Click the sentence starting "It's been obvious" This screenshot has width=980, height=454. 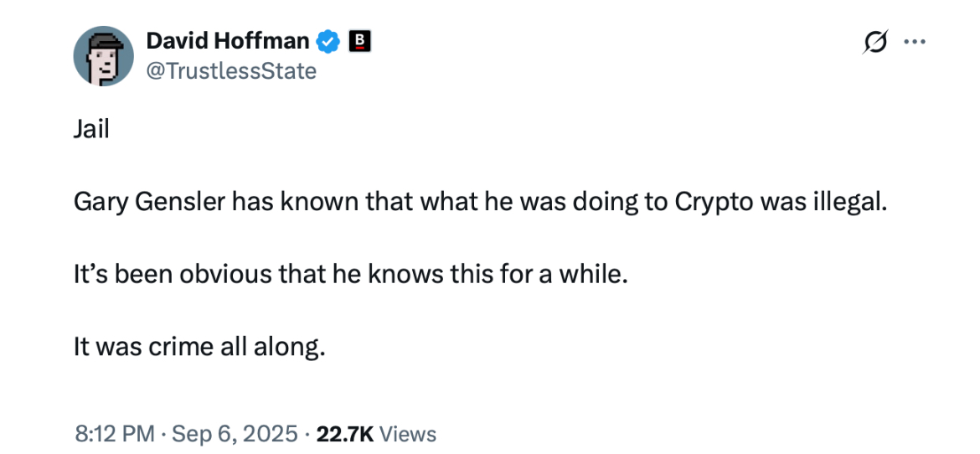[350, 276]
